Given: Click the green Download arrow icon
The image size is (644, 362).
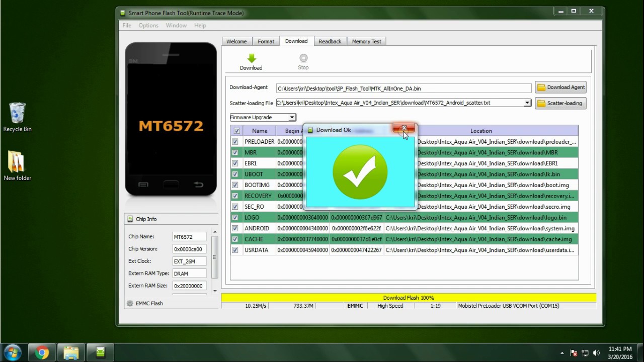Looking at the screenshot, I should click(x=251, y=58).
